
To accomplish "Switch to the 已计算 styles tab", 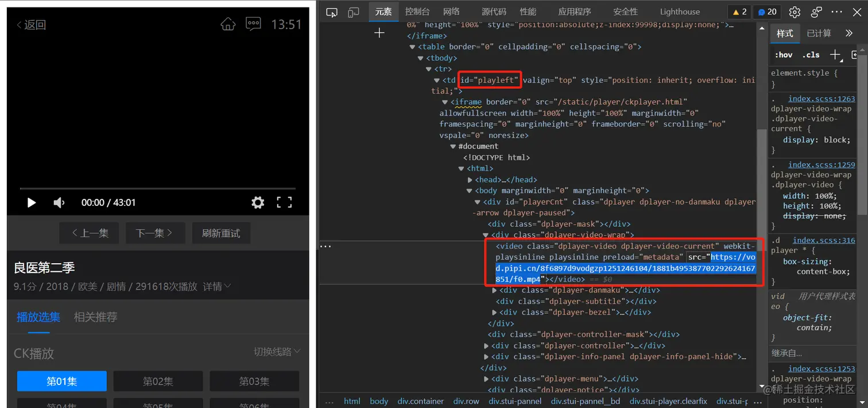I will pos(818,33).
